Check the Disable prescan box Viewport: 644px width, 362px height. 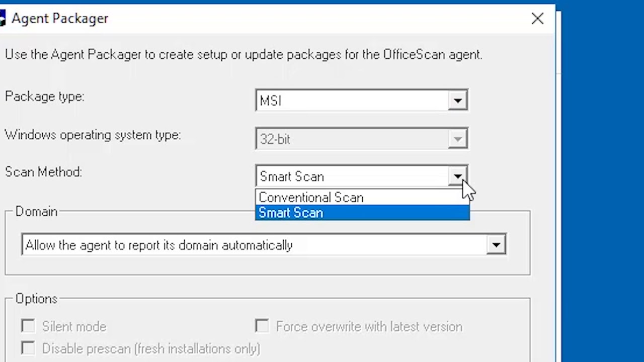point(28,348)
